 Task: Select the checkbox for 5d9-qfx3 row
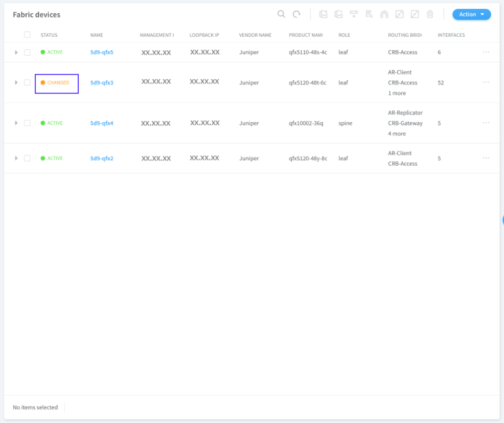click(x=27, y=83)
